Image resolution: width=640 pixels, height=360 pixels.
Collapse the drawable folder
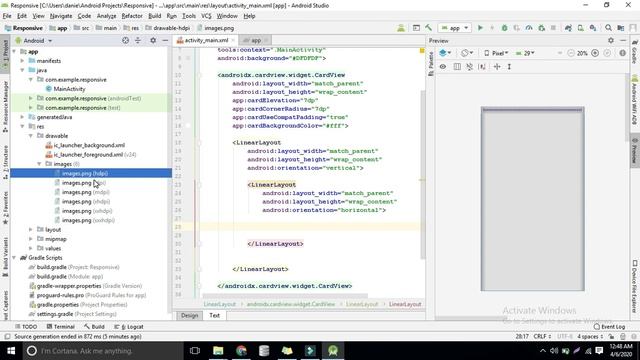31,136
